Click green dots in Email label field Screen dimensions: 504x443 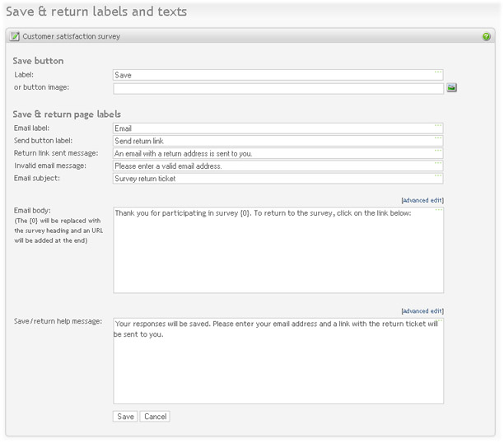438,125
